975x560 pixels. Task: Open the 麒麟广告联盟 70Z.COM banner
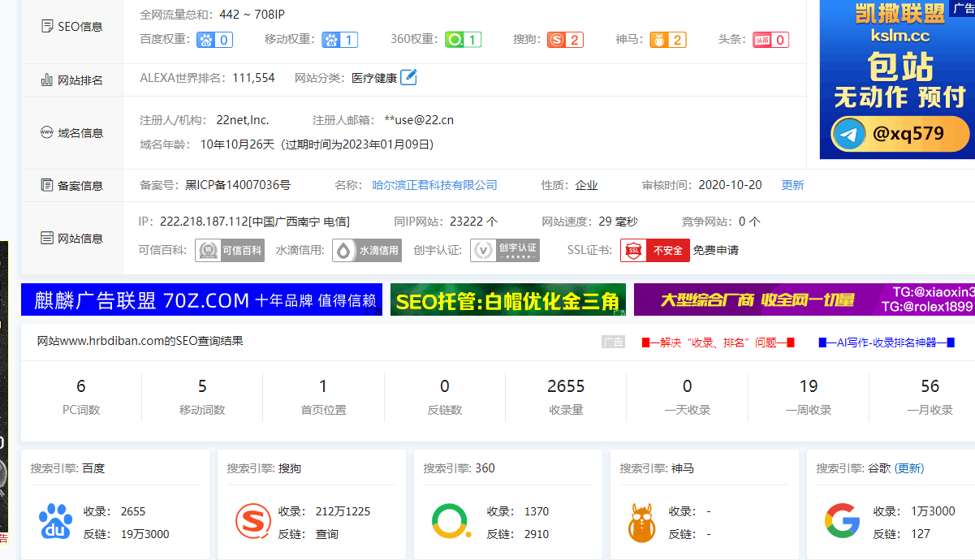tap(201, 299)
